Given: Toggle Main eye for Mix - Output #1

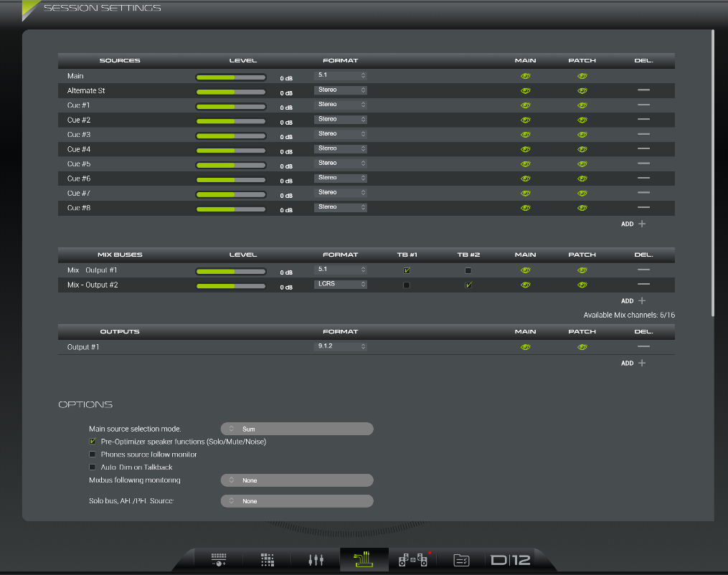Looking at the screenshot, I should click(526, 270).
